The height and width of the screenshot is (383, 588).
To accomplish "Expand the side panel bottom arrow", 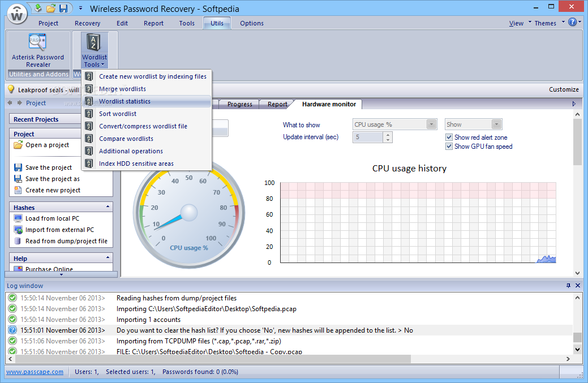I will pos(62,275).
